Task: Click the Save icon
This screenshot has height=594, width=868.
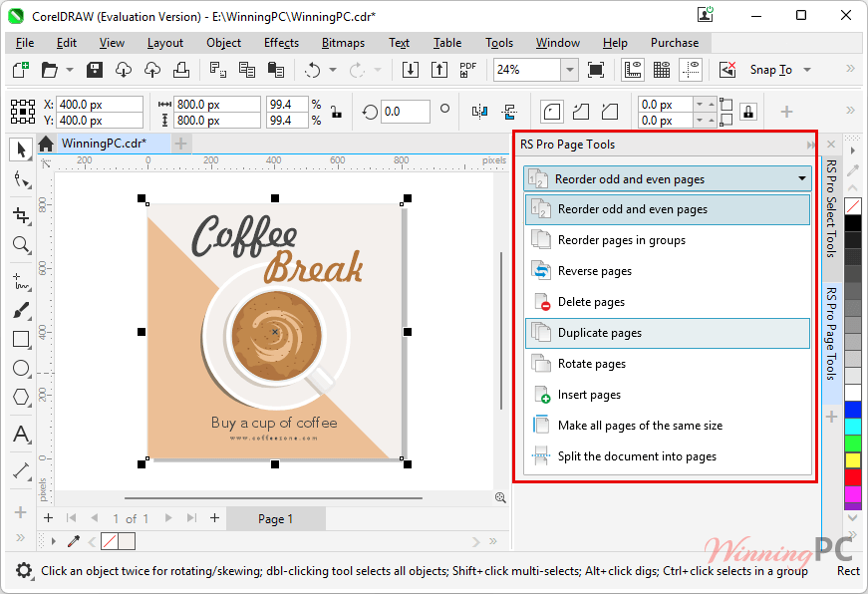Action: tap(95, 70)
